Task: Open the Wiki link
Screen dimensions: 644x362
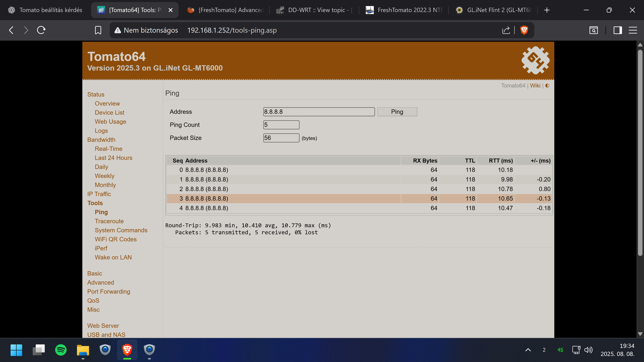Action: (x=535, y=86)
